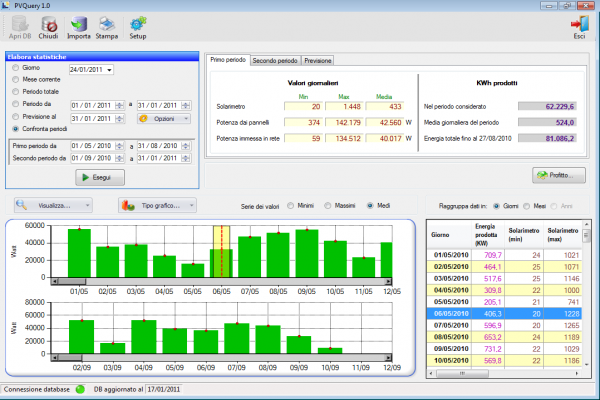The image size is (600, 400).
Task: Click stepper of Previsione al date
Action: 120,119
